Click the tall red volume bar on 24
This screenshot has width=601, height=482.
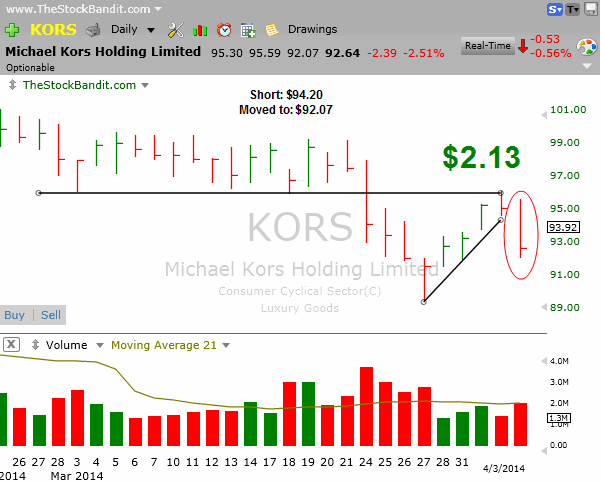pyautogui.click(x=366, y=407)
